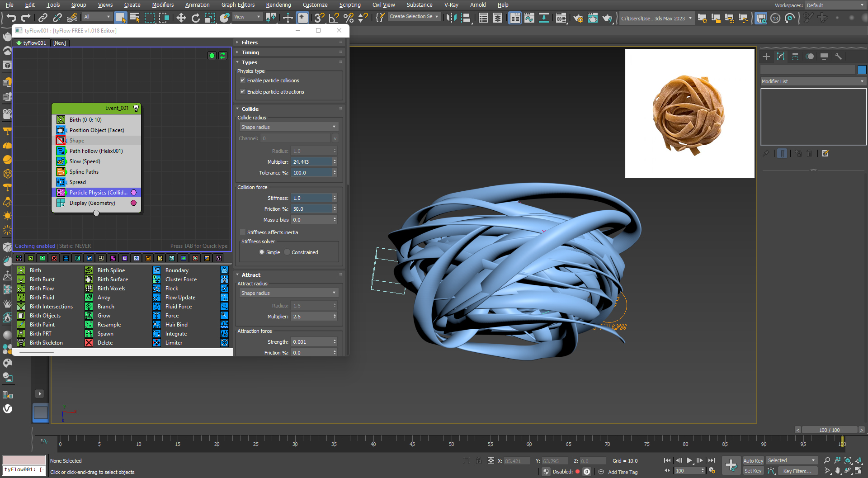The width and height of the screenshot is (868, 478).
Task: Click the Play Animation button
Action: [689, 460]
